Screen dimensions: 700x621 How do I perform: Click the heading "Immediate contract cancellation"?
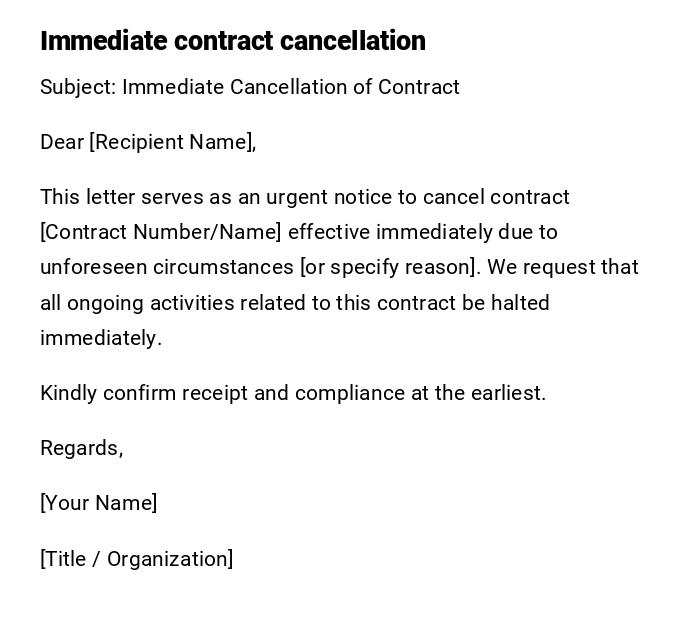[232, 41]
